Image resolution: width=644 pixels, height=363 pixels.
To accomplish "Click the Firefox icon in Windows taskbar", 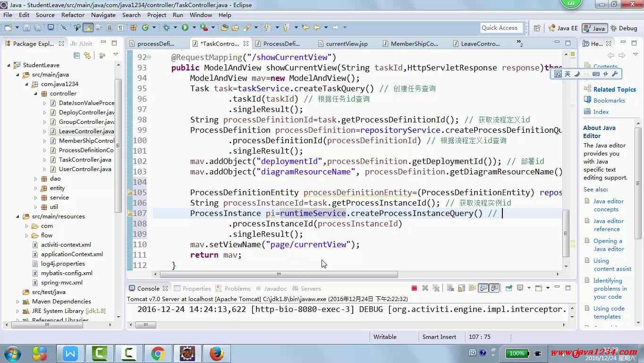I will 216,353.
